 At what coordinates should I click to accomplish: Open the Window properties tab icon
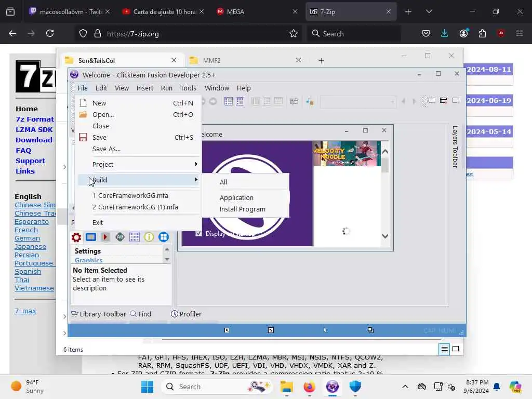pyautogui.click(x=91, y=237)
